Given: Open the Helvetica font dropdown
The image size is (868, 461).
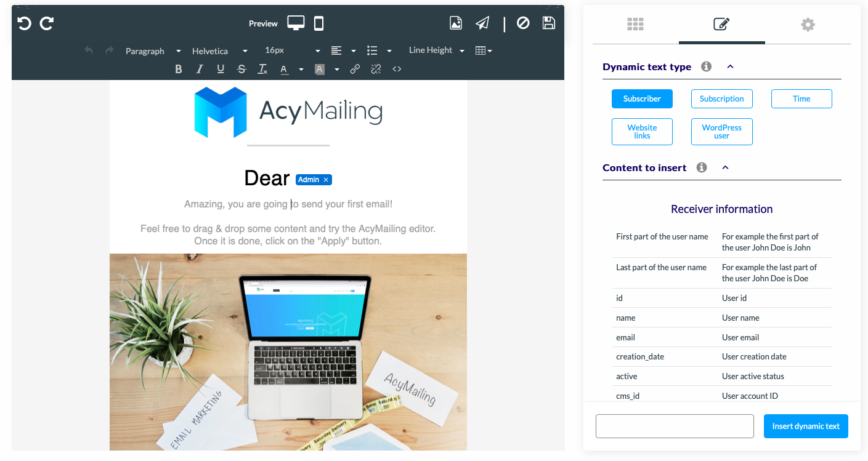Looking at the screenshot, I should [x=219, y=51].
